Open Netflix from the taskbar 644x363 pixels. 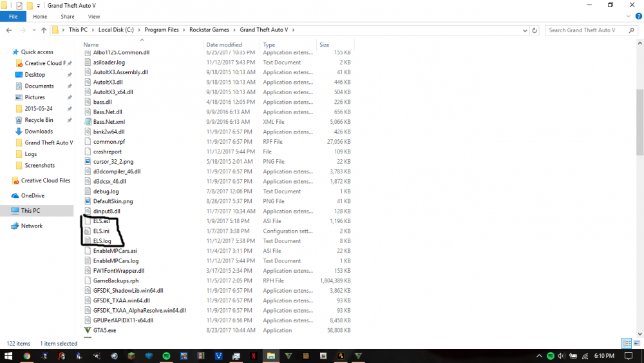click(253, 356)
